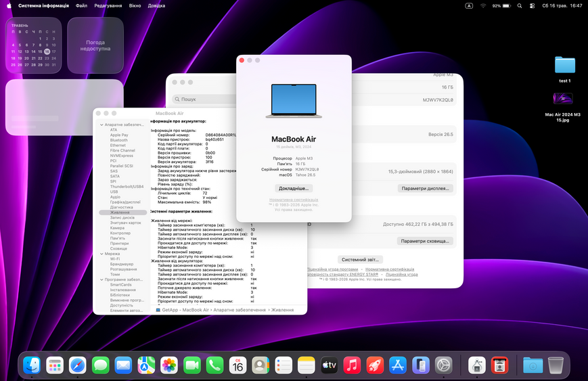
Task: Open Нормативна сертифікація link in About window
Action: tap(294, 200)
